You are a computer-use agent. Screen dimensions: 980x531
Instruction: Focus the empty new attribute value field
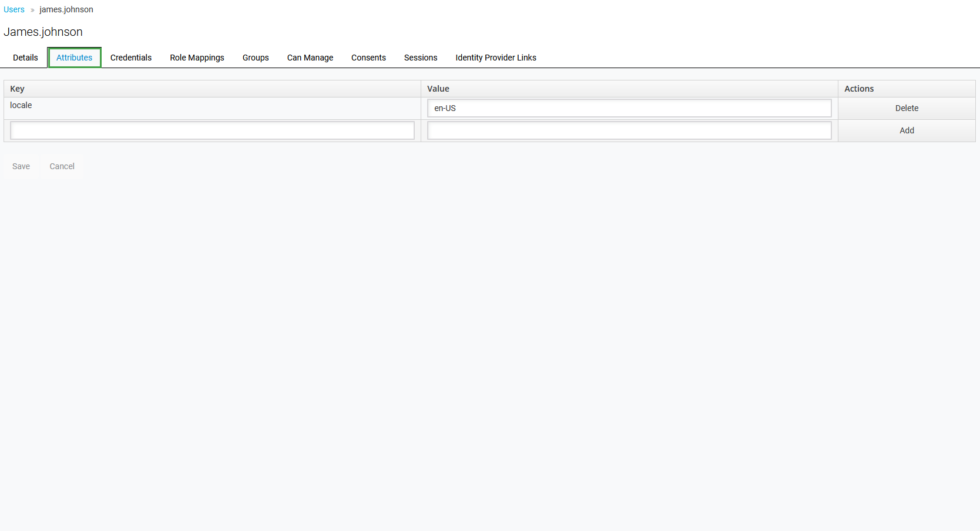click(629, 130)
